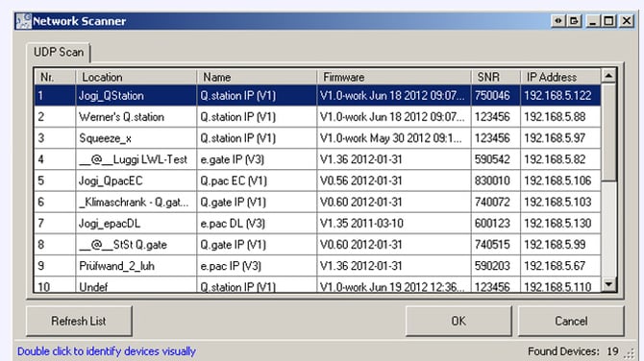The image size is (644, 361).
Task: Click the Q.pac EC (V1) name cell
Action: (x=257, y=180)
